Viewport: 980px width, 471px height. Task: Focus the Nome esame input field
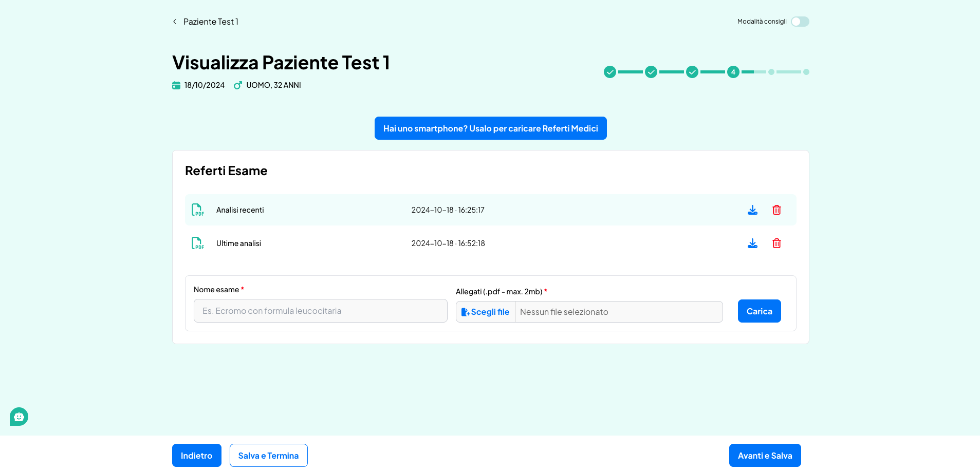click(x=320, y=311)
